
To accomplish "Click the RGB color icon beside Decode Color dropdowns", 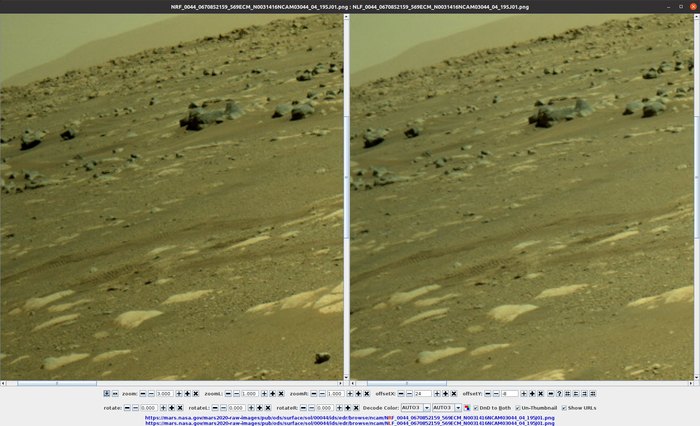I will [467, 408].
